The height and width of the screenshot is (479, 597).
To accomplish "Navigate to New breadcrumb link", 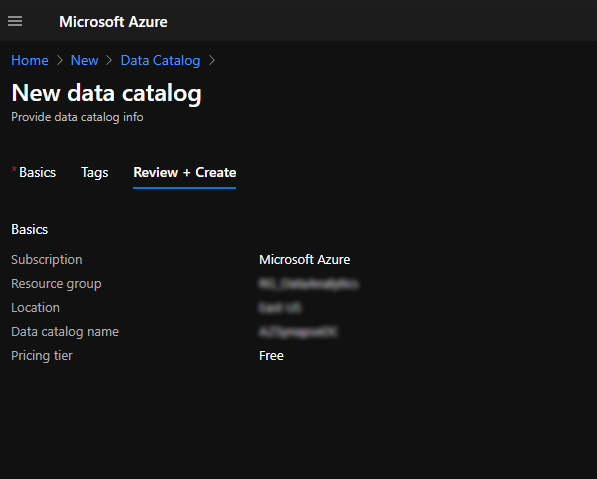I will [85, 60].
